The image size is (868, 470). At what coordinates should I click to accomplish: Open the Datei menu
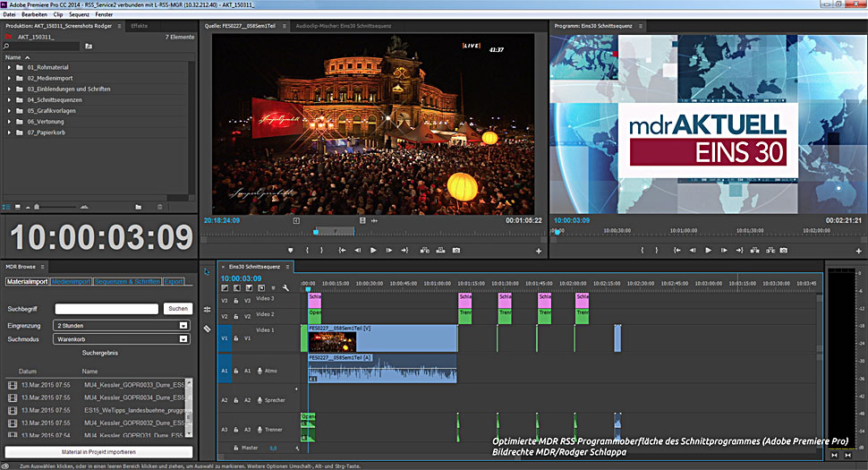(x=10, y=14)
